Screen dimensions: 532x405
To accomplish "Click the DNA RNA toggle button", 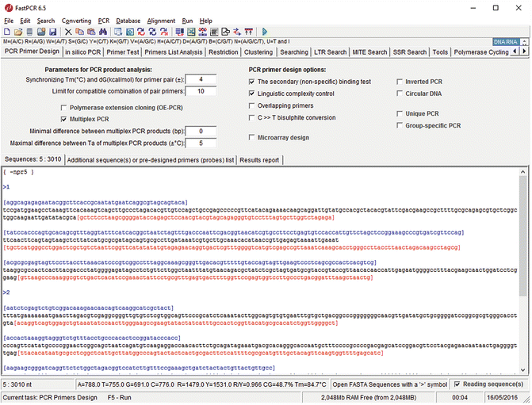I will 506,42.
